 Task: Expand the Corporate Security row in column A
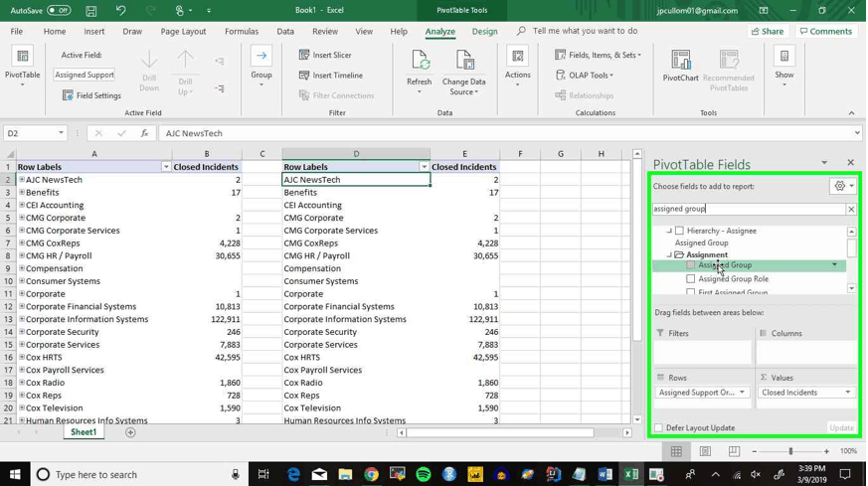(22, 332)
